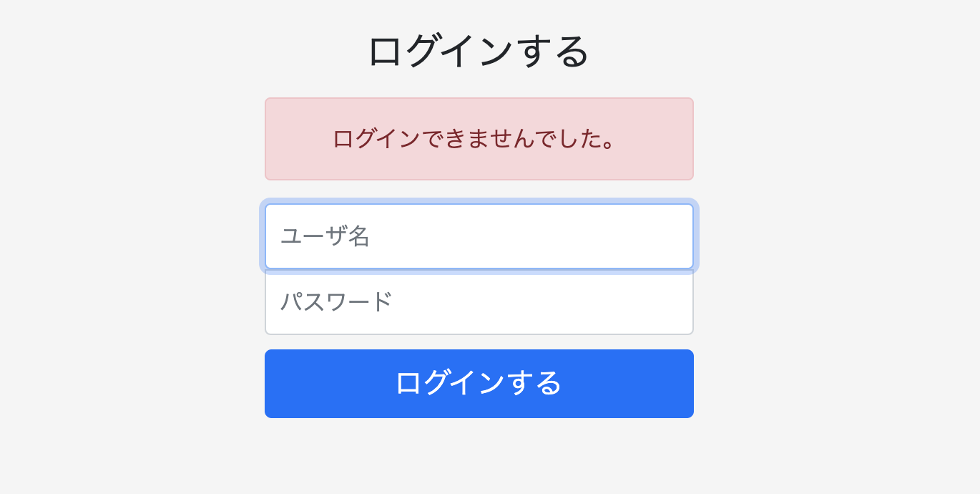Click the パスワード placeholder text
The height and width of the screenshot is (494, 980).
[x=335, y=303]
